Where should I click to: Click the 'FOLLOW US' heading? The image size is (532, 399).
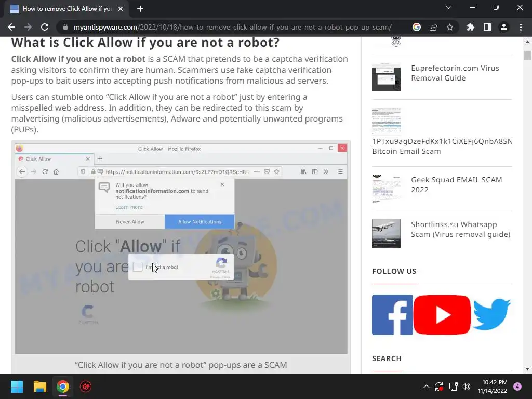[394, 271]
